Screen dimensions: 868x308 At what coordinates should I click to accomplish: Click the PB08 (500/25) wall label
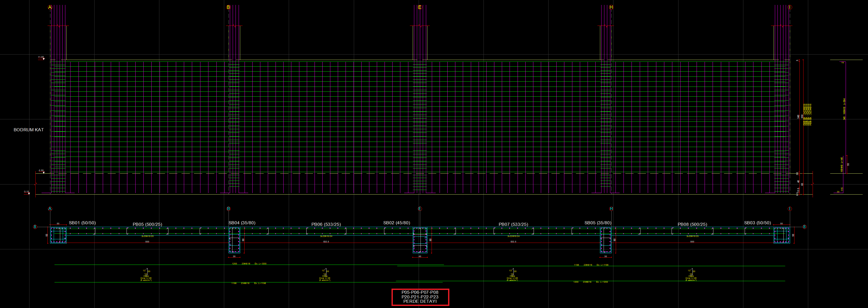[692, 224]
